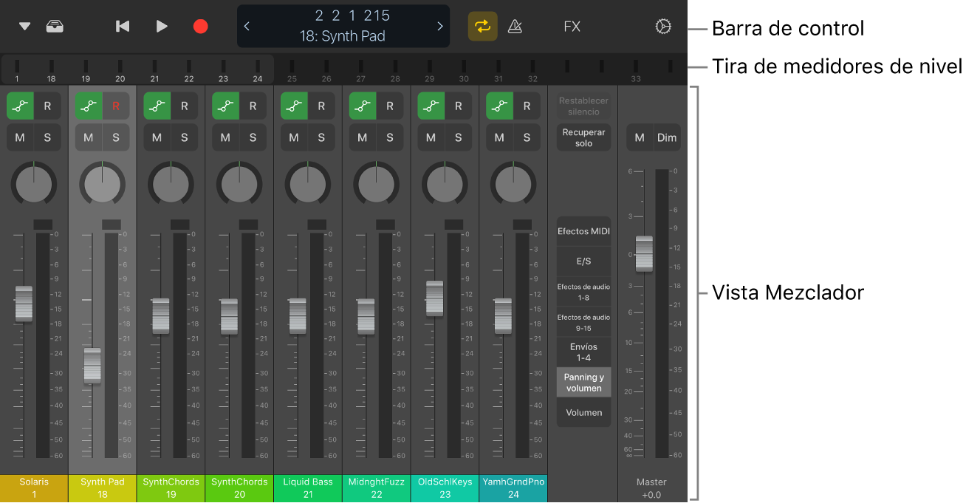Solo the OldSchlKeys channel

458,137
